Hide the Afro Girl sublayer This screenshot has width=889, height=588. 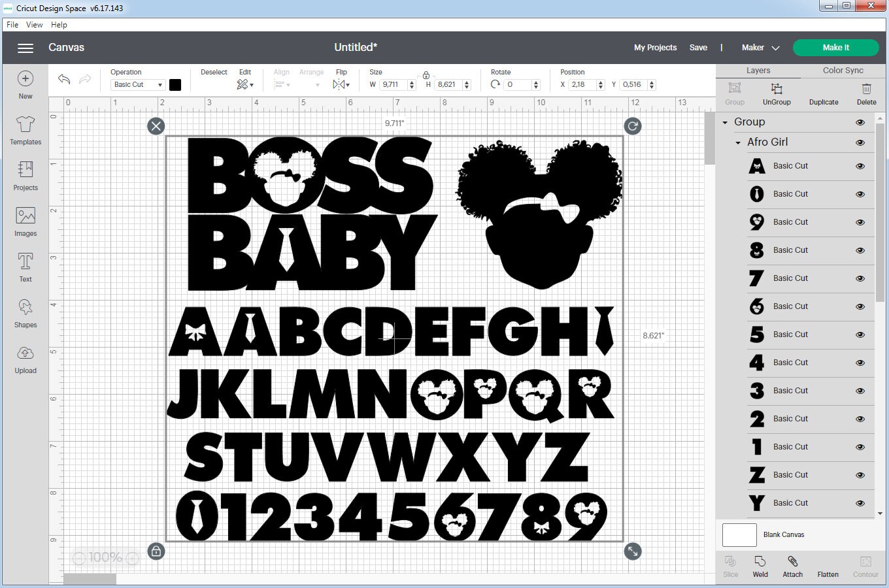[860, 142]
